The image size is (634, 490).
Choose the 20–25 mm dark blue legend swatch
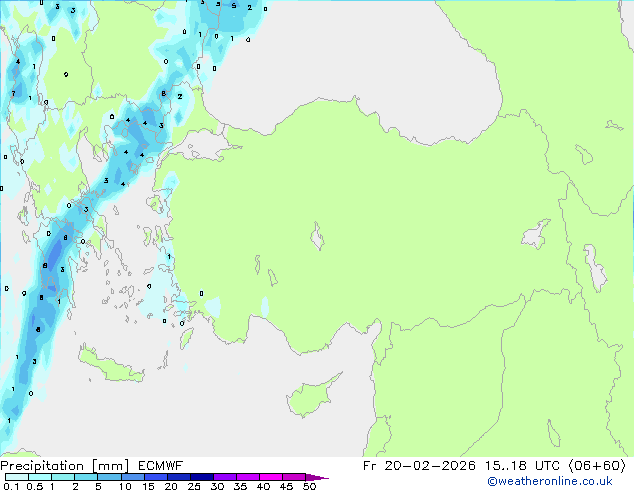(179, 477)
